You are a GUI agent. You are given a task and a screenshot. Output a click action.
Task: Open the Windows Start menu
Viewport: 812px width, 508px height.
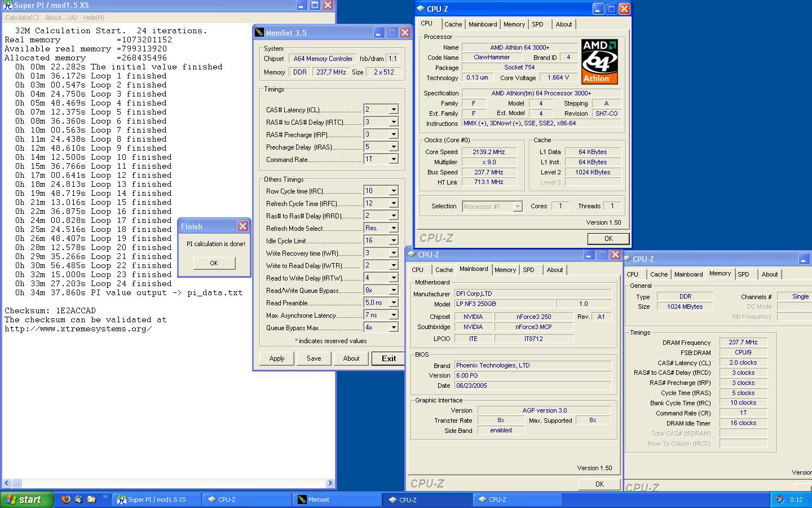[x=27, y=500]
